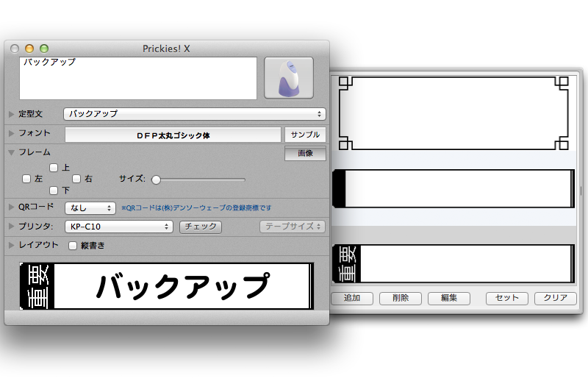The height and width of the screenshot is (384, 588).
Task: Enable the 右 frame checkbox
Action: click(x=76, y=179)
